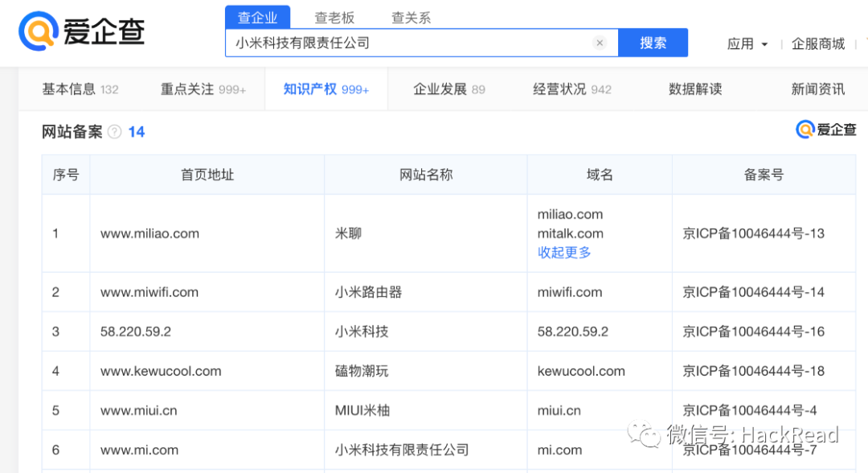Select site name MIUI米柚
Viewport: 868px width, 473px height.
pos(362,410)
